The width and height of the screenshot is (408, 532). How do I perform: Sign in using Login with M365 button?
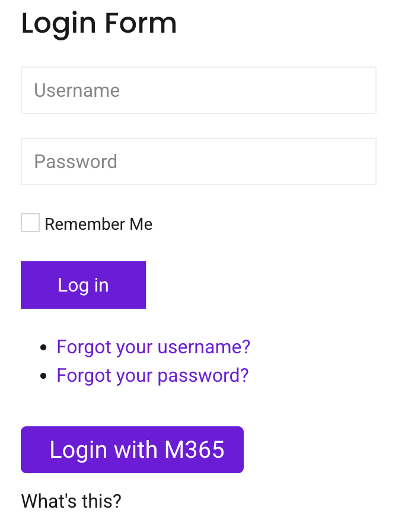[x=132, y=449]
